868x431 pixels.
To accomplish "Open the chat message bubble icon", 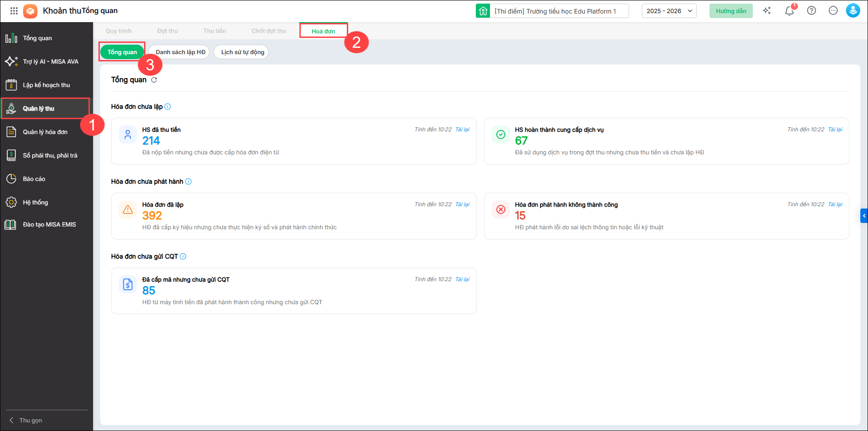I will pyautogui.click(x=833, y=11).
